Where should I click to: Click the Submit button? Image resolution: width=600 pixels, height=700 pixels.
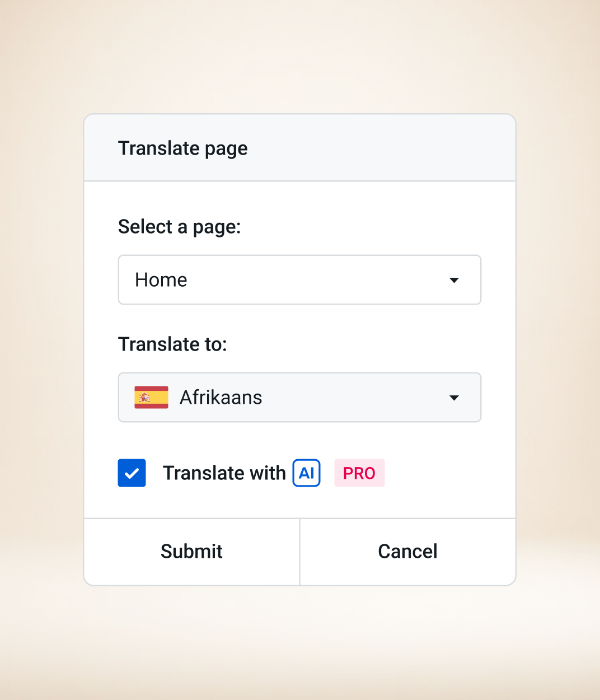191,551
